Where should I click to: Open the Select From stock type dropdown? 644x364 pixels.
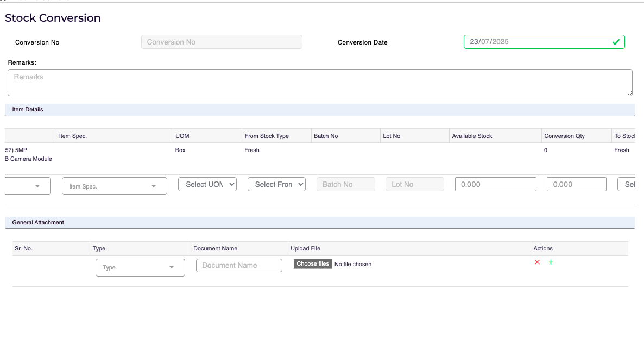click(x=276, y=184)
